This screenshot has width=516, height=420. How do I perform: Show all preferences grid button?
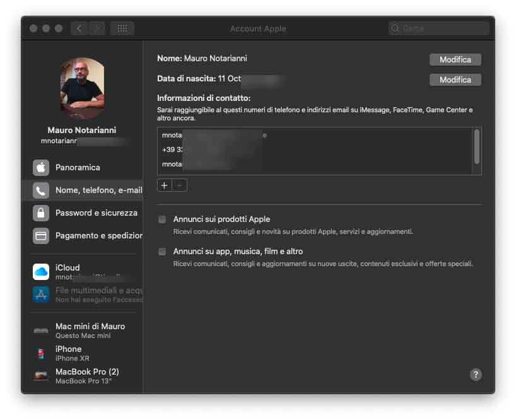pos(122,28)
